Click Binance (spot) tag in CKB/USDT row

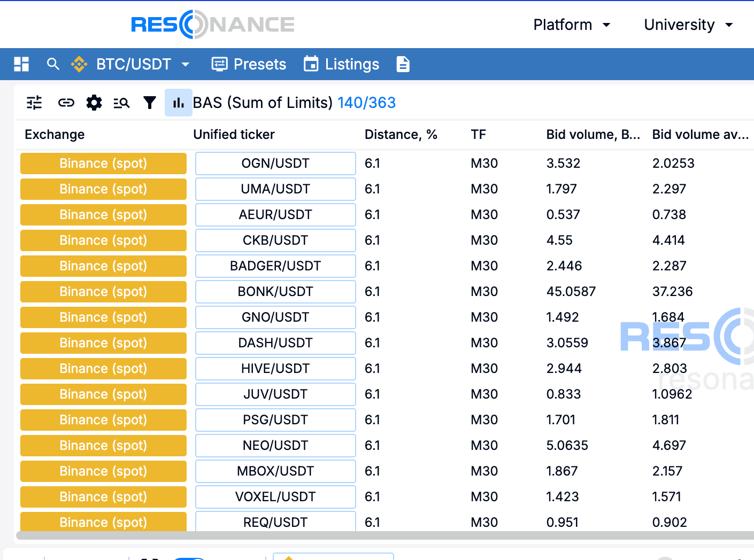103,240
